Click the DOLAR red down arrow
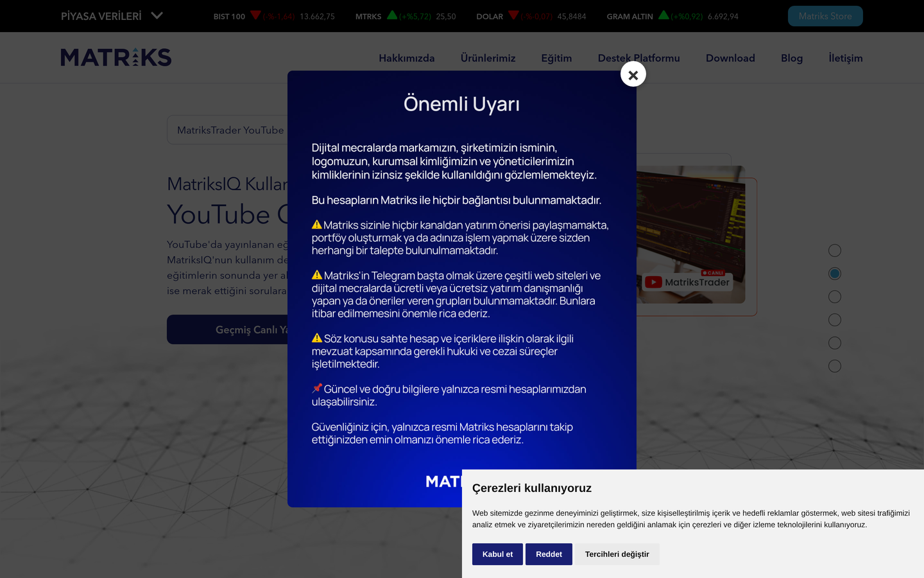924x578 pixels. click(x=513, y=15)
